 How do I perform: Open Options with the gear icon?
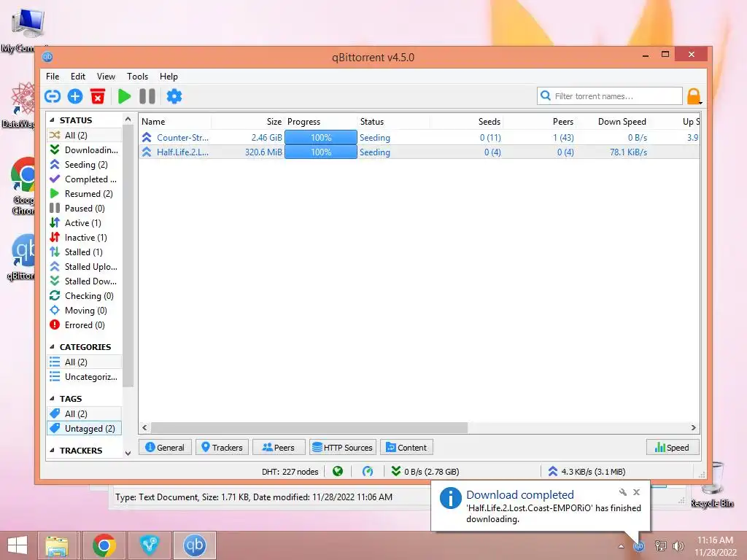click(x=174, y=96)
